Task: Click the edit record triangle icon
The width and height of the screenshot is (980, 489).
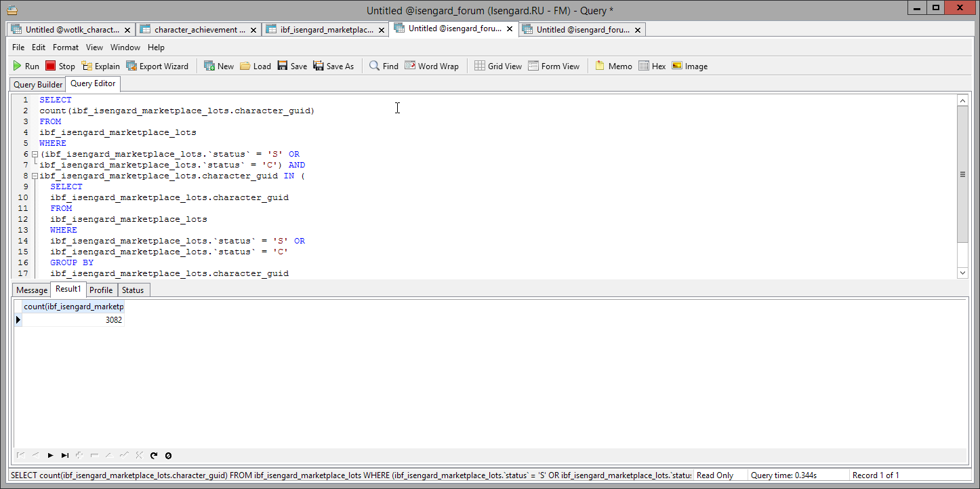Action: pyautogui.click(x=109, y=455)
